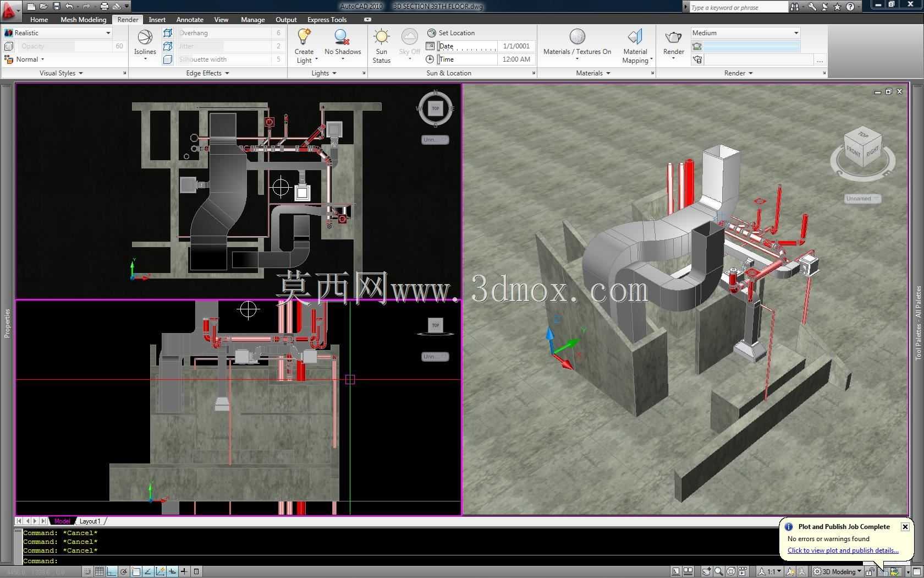
Task: Click the Sky Off icon
Action: [x=409, y=37]
